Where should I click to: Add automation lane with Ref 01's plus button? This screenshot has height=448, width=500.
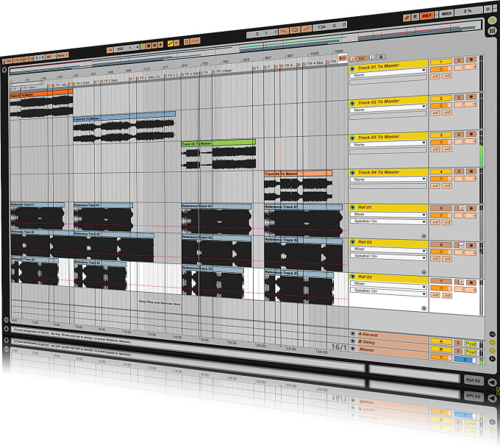coord(424,236)
